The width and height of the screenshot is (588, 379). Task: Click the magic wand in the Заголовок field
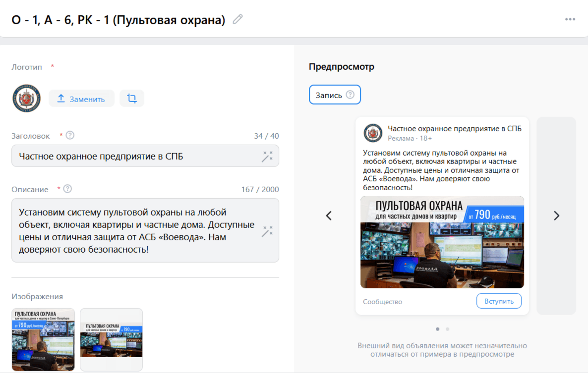pyautogui.click(x=267, y=157)
